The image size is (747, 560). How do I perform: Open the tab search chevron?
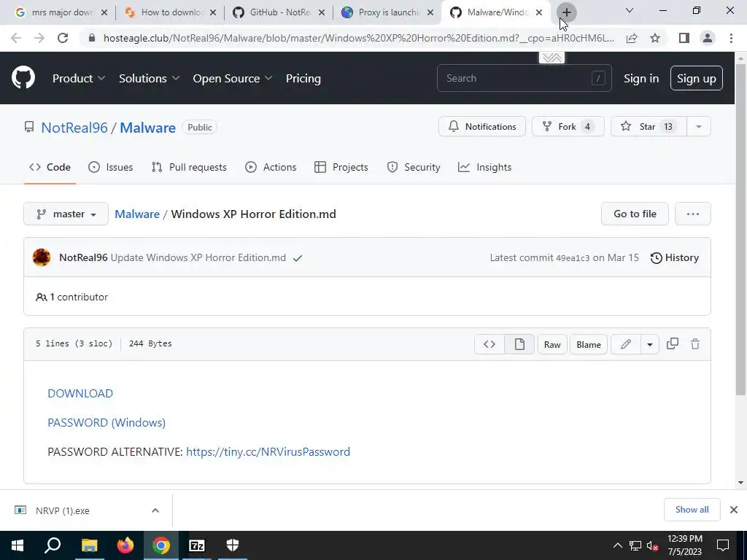click(x=630, y=10)
